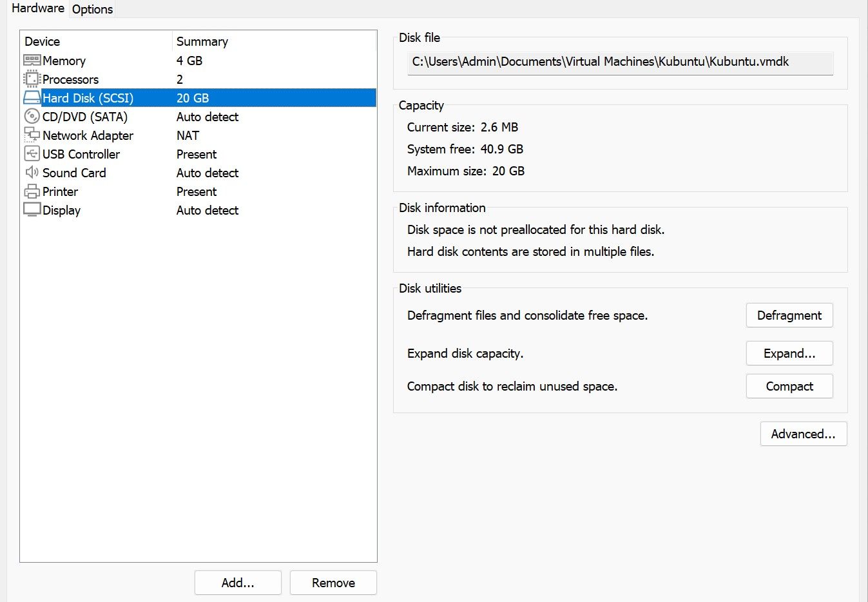The image size is (868, 602).
Task: Open the Expand disk capacity dialog
Action: click(x=789, y=353)
